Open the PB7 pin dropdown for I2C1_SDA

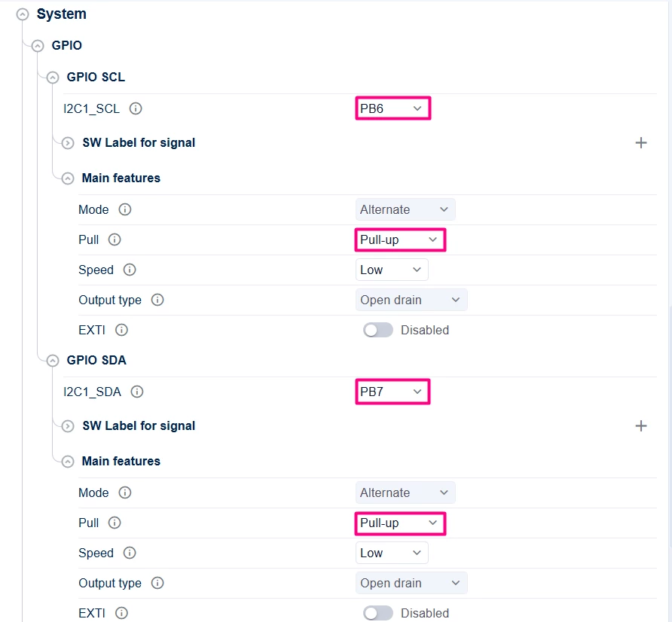click(393, 392)
